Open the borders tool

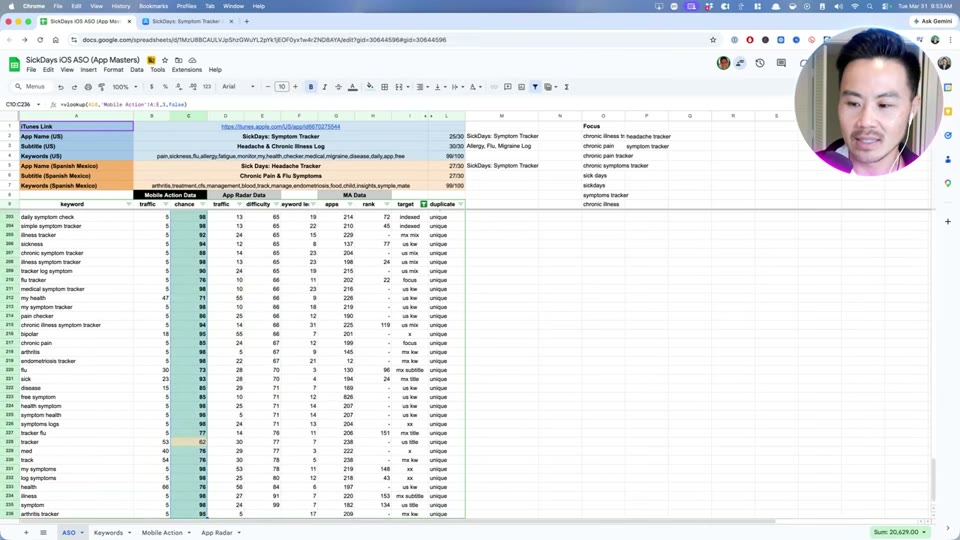[384, 87]
